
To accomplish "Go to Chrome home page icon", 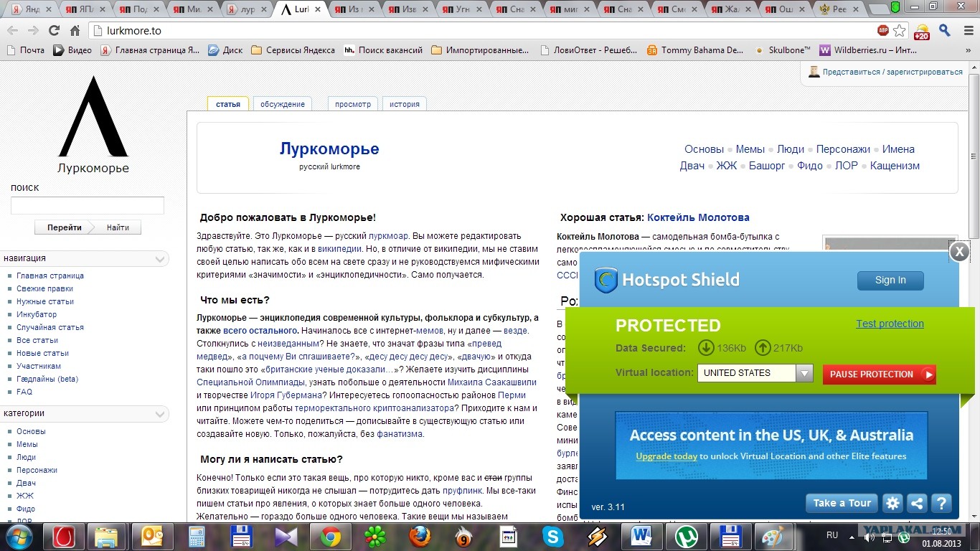I will (x=75, y=30).
